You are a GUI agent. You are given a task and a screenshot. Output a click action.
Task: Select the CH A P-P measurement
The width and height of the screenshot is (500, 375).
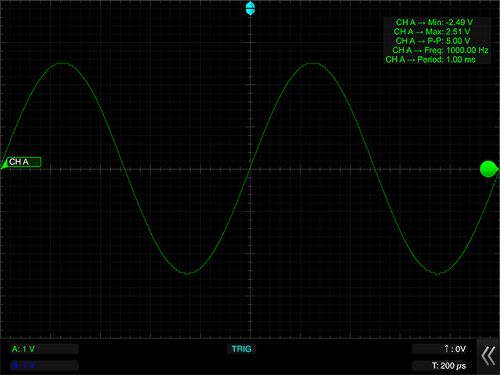tap(433, 41)
